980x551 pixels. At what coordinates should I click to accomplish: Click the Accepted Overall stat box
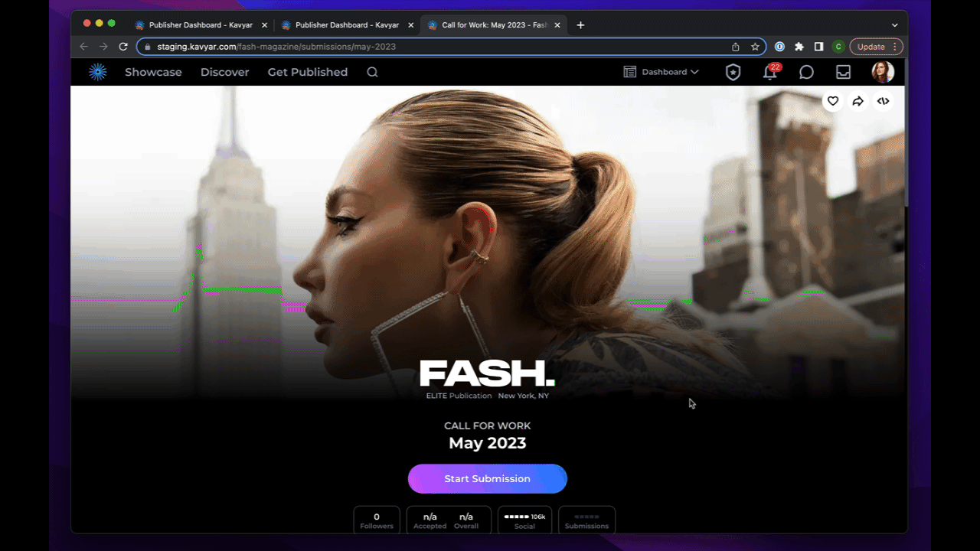click(449, 520)
